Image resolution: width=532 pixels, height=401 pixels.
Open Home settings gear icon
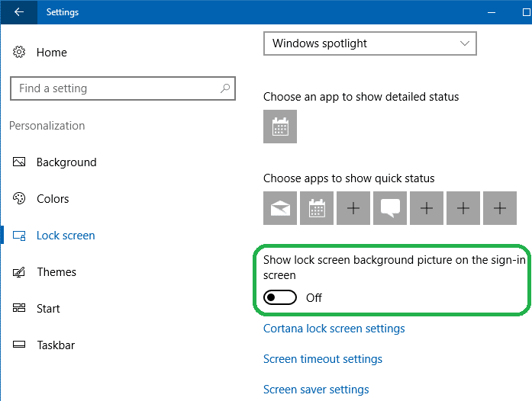[x=19, y=52]
